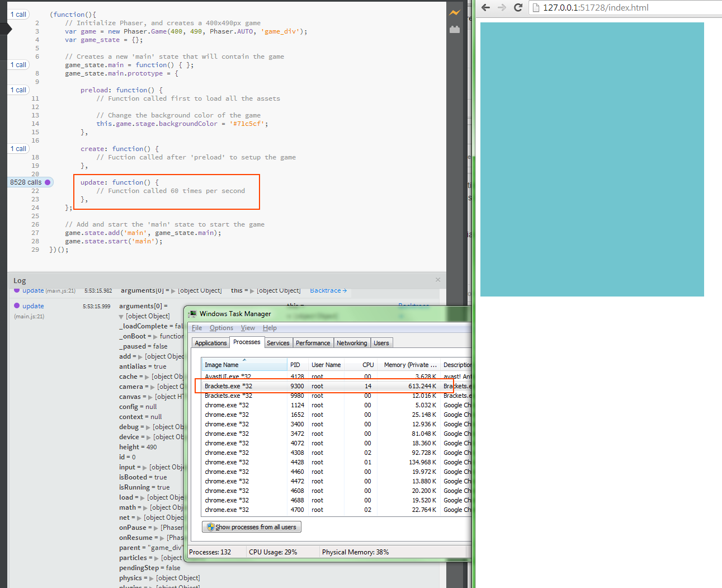Click the shield icon on Show processes button

click(x=210, y=527)
